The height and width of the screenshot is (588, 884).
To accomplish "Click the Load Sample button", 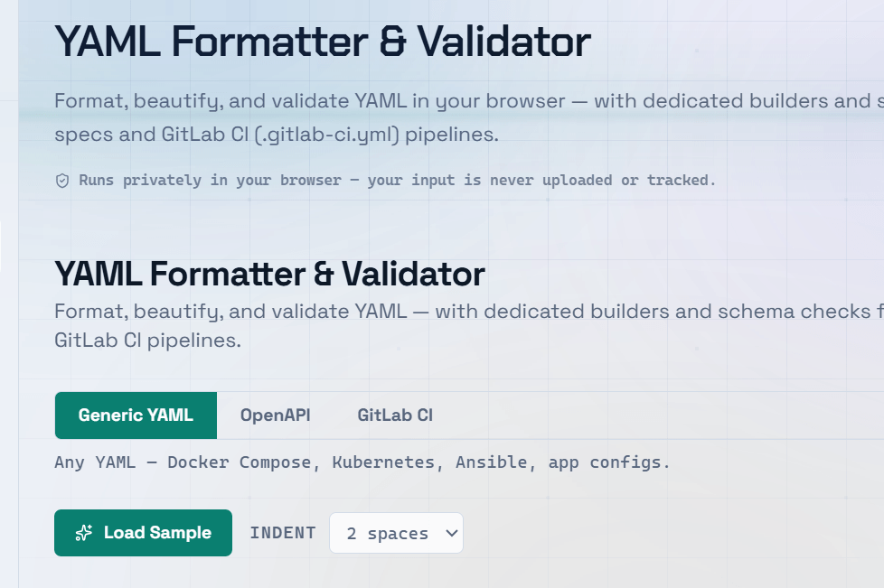I will (143, 533).
